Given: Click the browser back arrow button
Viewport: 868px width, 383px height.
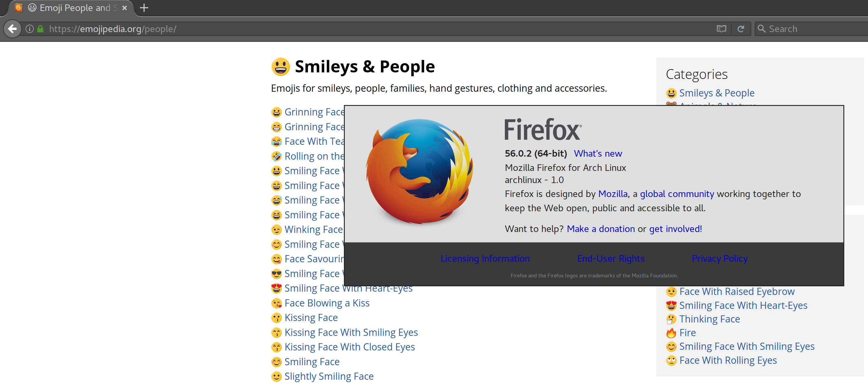Looking at the screenshot, I should (x=12, y=29).
